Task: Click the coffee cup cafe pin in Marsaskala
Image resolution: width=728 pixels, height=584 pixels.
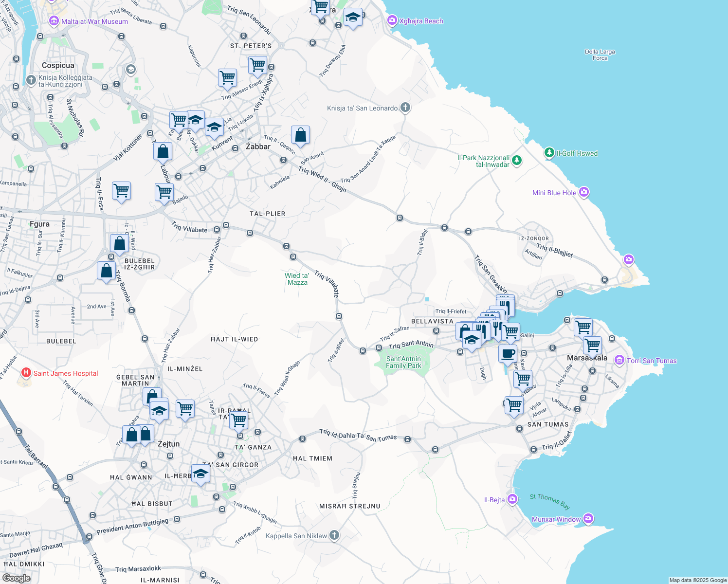Action: (508, 354)
